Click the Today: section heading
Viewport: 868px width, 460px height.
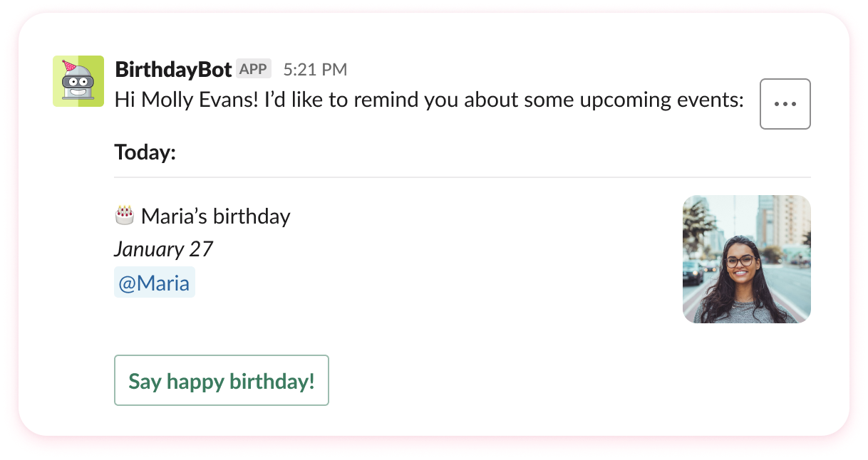click(x=145, y=152)
